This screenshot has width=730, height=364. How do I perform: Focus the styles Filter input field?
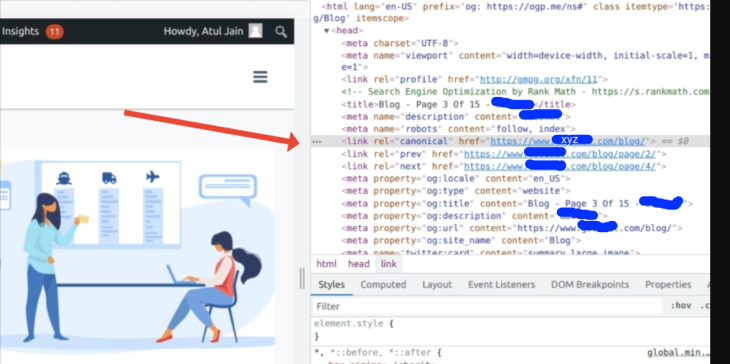coord(487,306)
